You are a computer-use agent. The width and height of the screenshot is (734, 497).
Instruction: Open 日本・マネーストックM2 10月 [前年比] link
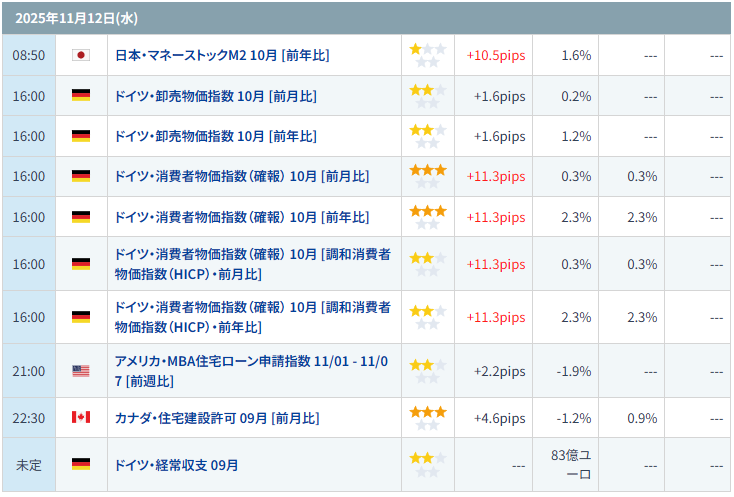pyautogui.click(x=222, y=55)
